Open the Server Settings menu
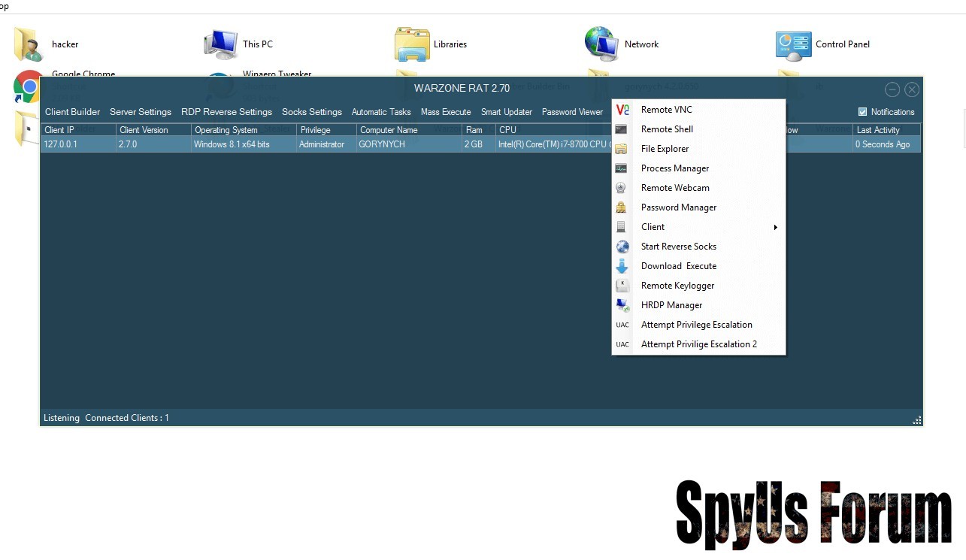 point(141,112)
